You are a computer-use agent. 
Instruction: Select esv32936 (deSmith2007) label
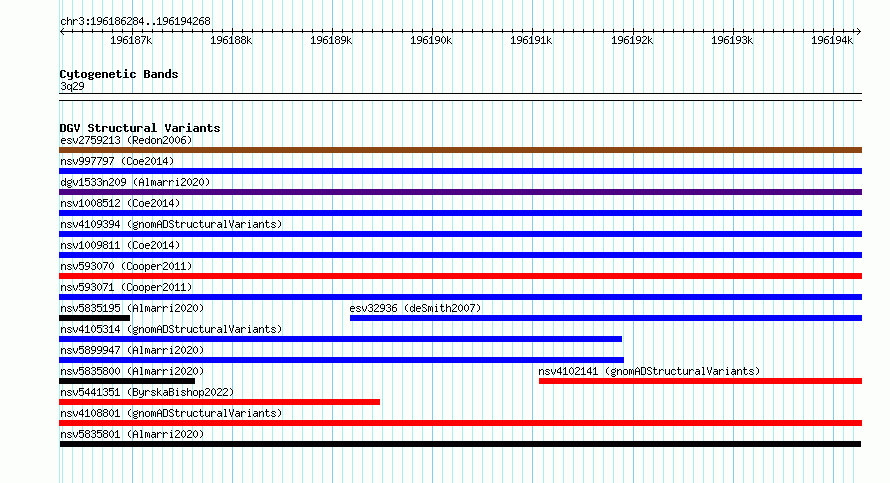pos(415,308)
